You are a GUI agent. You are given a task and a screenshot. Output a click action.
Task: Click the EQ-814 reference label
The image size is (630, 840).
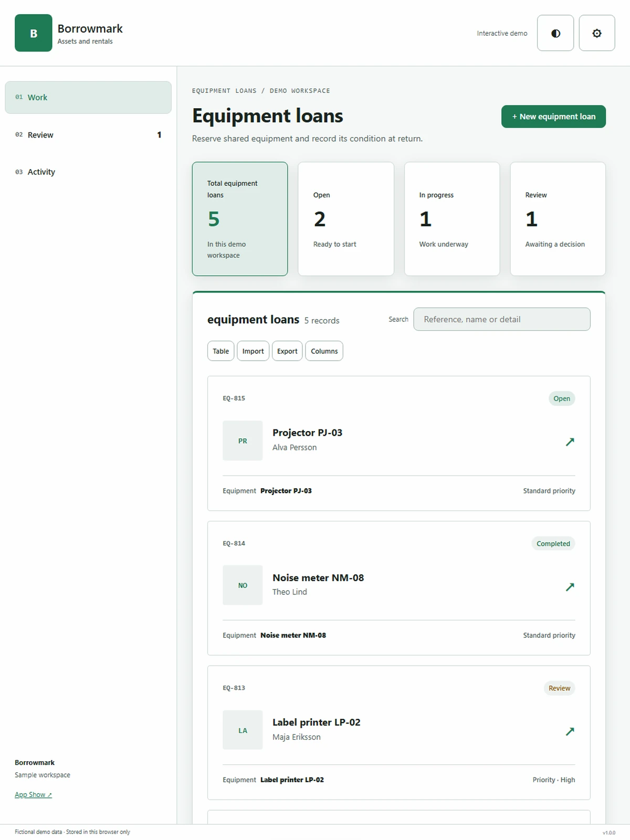(234, 543)
